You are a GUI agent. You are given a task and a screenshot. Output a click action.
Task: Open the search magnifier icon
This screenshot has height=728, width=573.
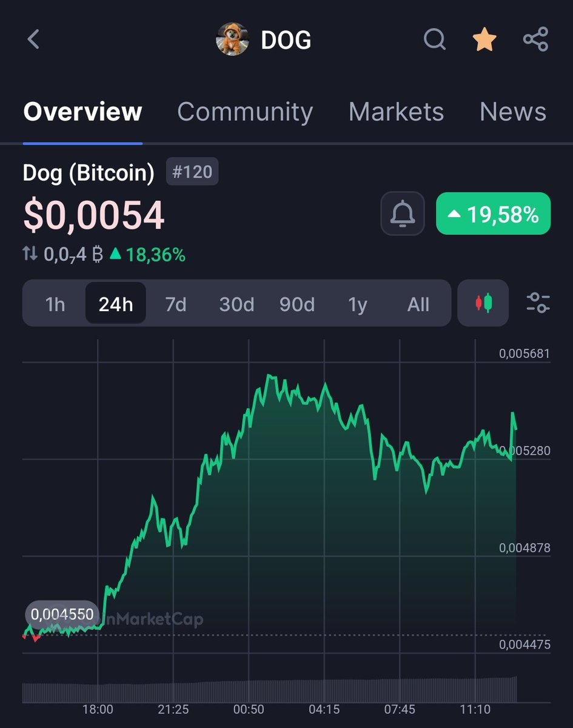(x=434, y=40)
